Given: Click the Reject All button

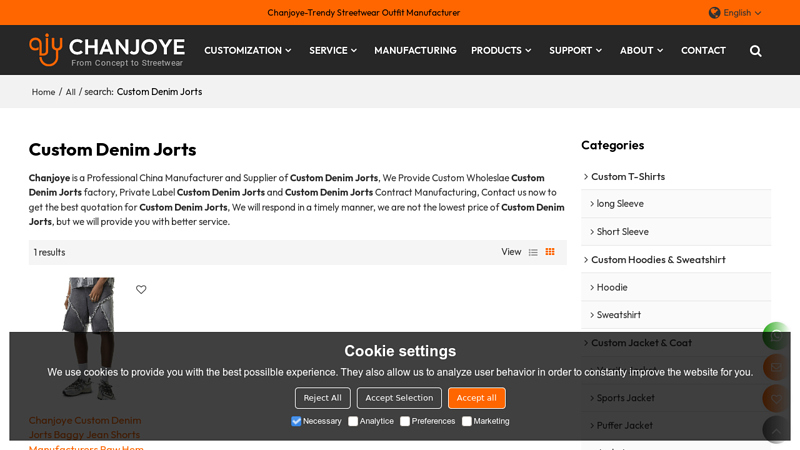Looking at the screenshot, I should [322, 398].
